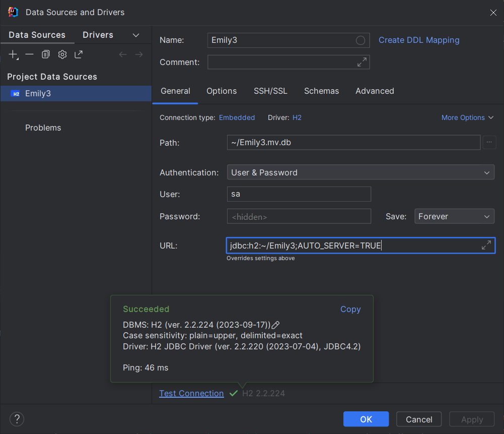The height and width of the screenshot is (434, 504).
Task: Click the color circle in Name field
Action: (361, 40)
